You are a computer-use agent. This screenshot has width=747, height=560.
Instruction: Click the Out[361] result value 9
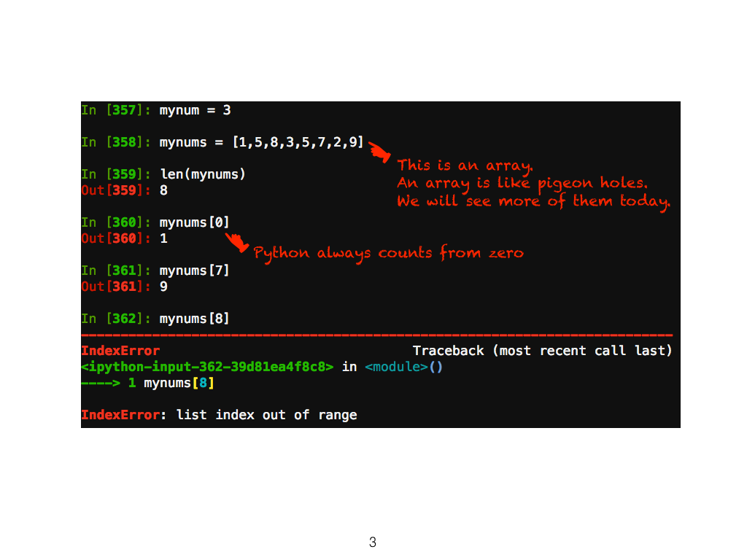pos(163,287)
